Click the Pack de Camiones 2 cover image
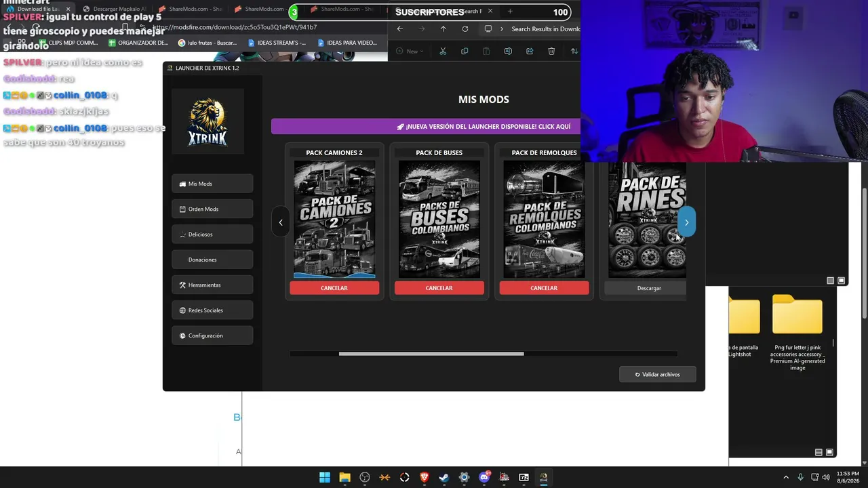This screenshot has width=868, height=488. [334, 220]
